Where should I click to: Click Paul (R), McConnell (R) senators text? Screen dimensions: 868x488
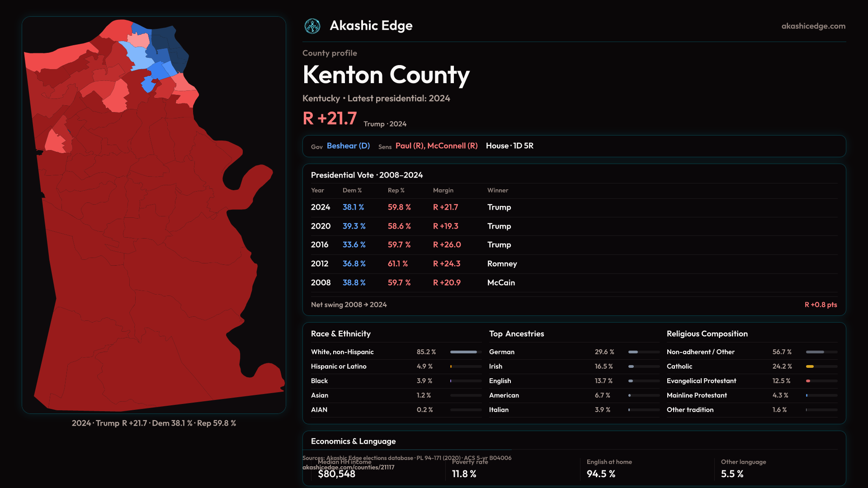436,146
